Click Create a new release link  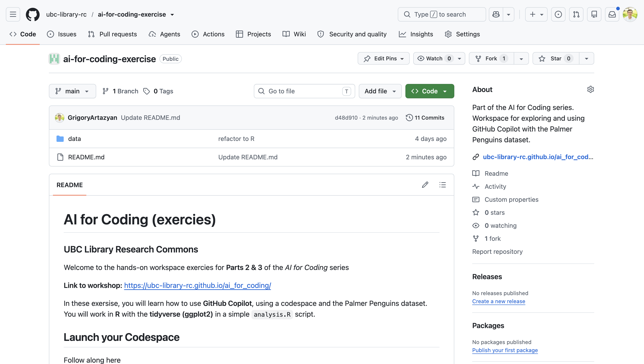coord(498,301)
